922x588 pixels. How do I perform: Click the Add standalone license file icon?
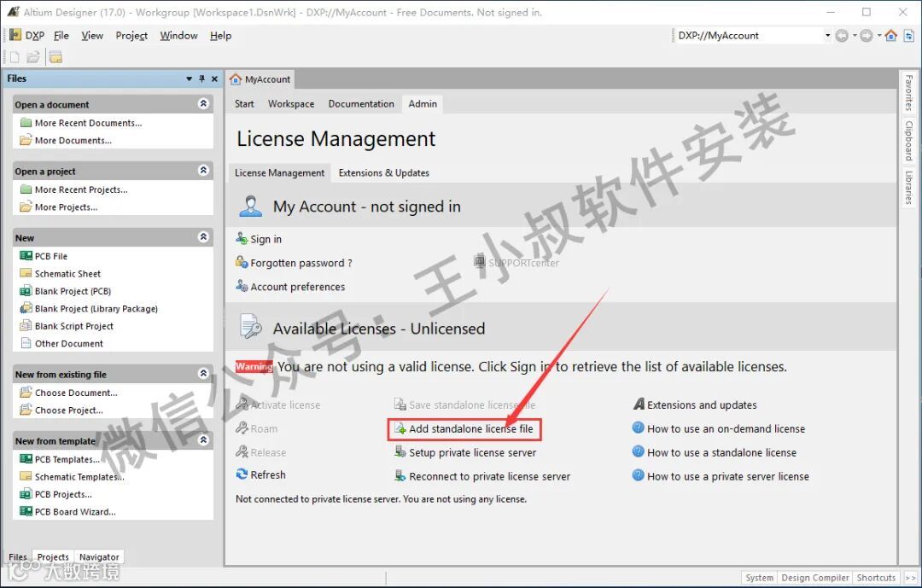coord(400,428)
